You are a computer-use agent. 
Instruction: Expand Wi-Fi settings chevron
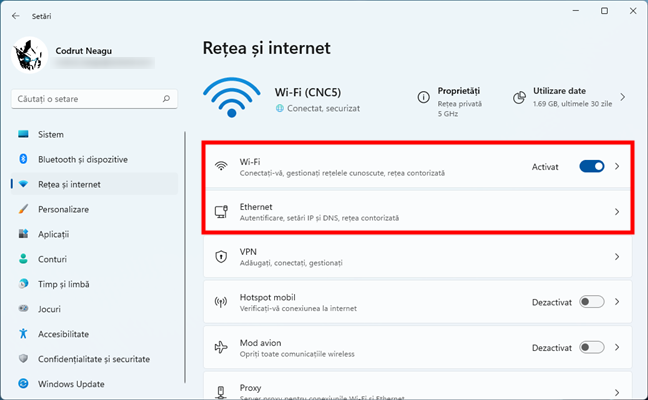click(617, 167)
